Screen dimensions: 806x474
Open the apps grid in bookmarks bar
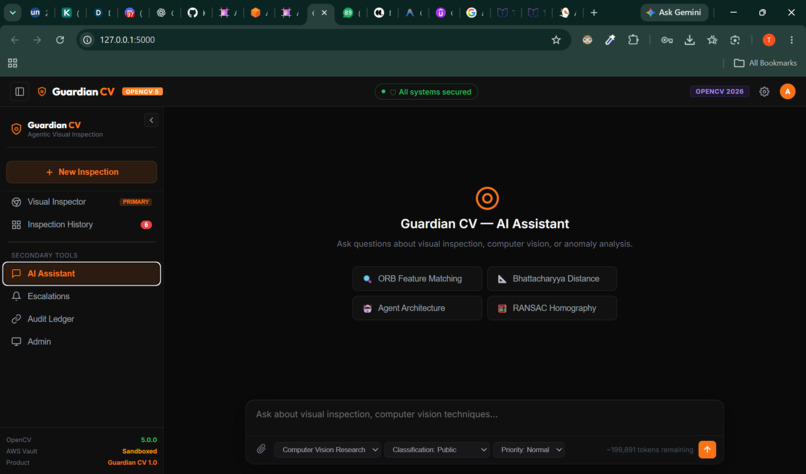tap(12, 63)
